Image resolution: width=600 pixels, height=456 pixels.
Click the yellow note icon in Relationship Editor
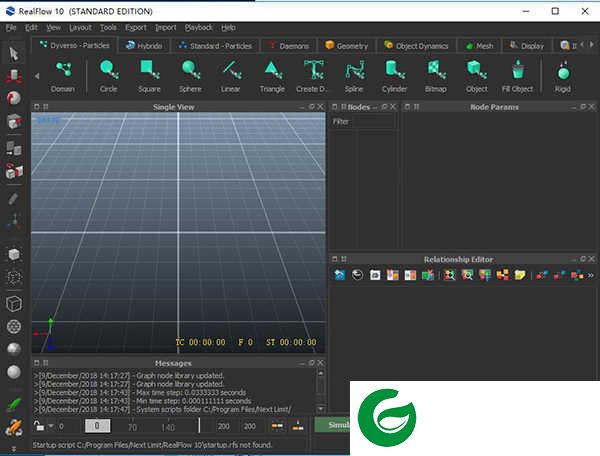[520, 275]
